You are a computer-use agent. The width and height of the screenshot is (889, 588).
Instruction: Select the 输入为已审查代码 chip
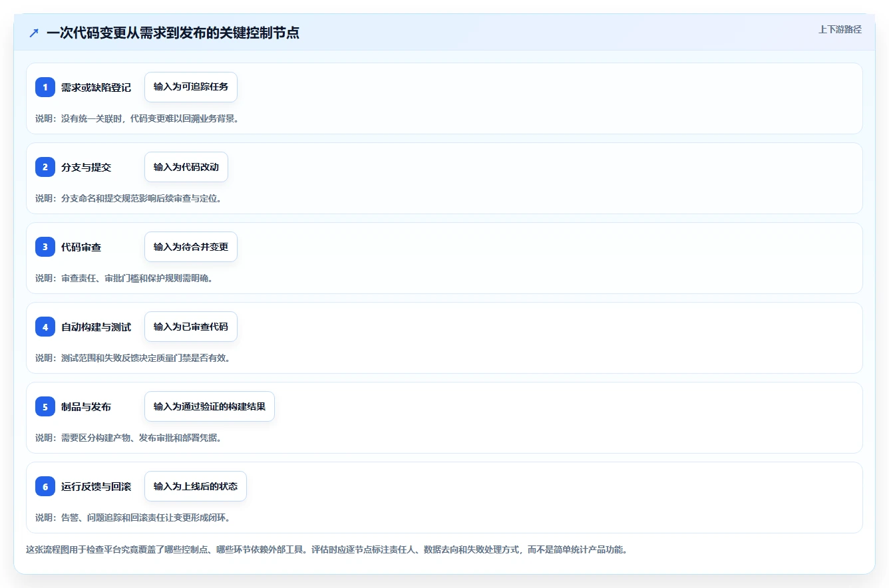[191, 327]
